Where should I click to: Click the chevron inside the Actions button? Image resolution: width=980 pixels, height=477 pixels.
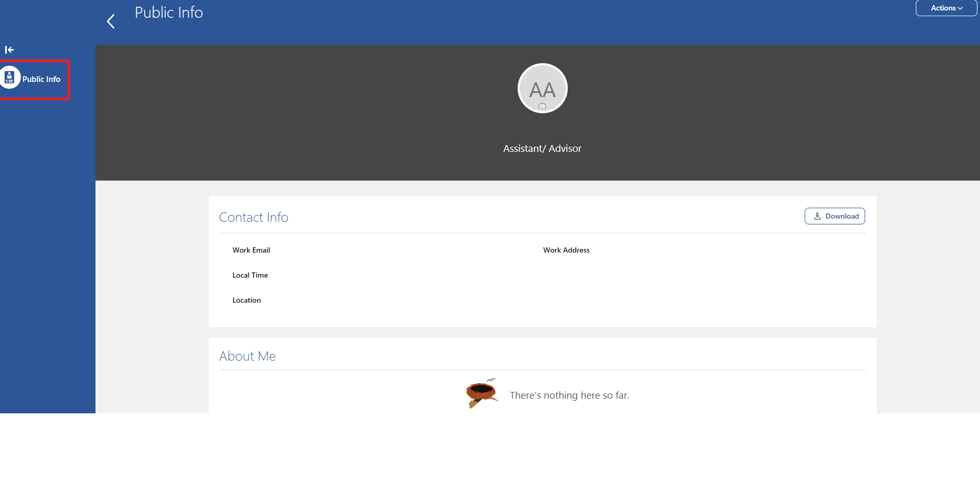pyautogui.click(x=961, y=8)
